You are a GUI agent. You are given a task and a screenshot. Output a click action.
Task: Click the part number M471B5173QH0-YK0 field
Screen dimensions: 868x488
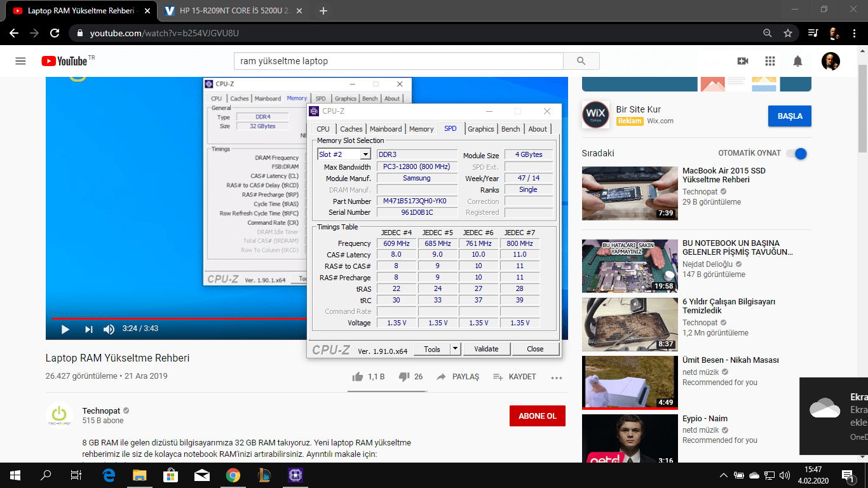click(x=417, y=201)
